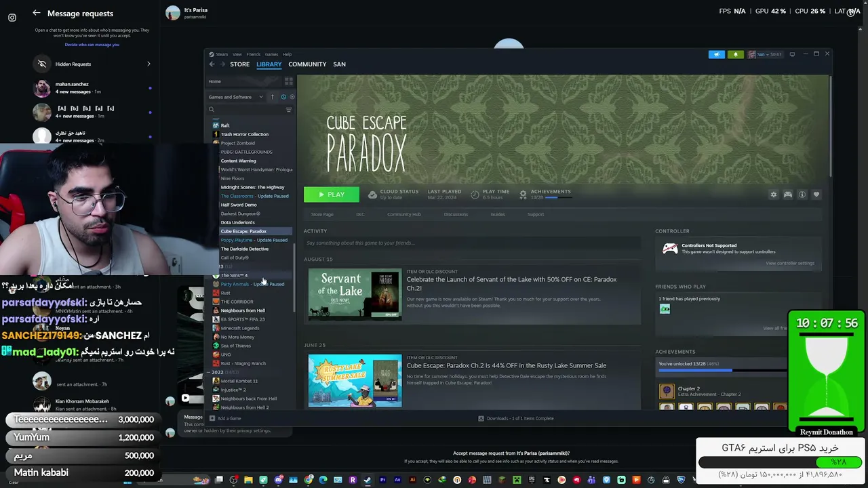Select The Darkside Detective in library
The height and width of the screenshot is (488, 868).
coord(244,249)
